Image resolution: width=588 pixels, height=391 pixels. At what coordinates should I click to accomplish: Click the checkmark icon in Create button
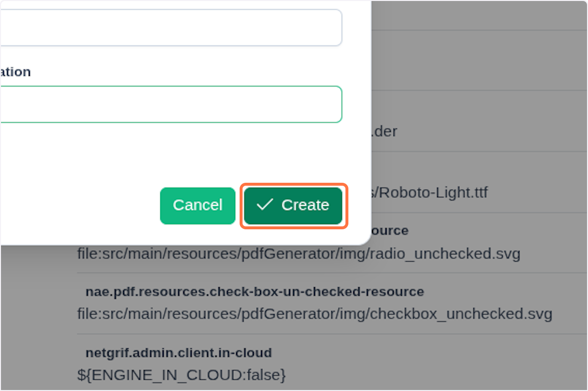tap(265, 205)
